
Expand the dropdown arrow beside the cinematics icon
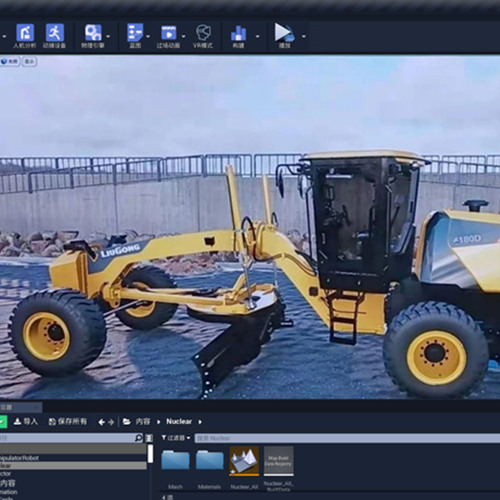[183, 36]
